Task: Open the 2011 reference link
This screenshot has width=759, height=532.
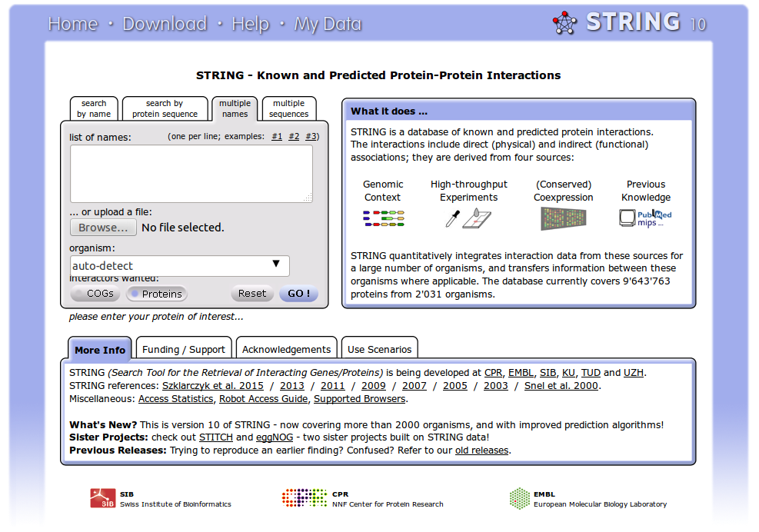Action: coord(333,386)
